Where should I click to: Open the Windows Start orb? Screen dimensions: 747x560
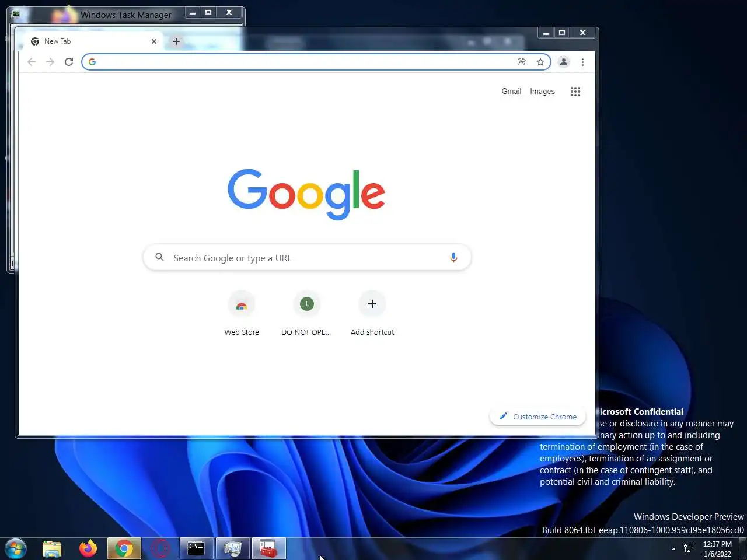tap(16, 549)
